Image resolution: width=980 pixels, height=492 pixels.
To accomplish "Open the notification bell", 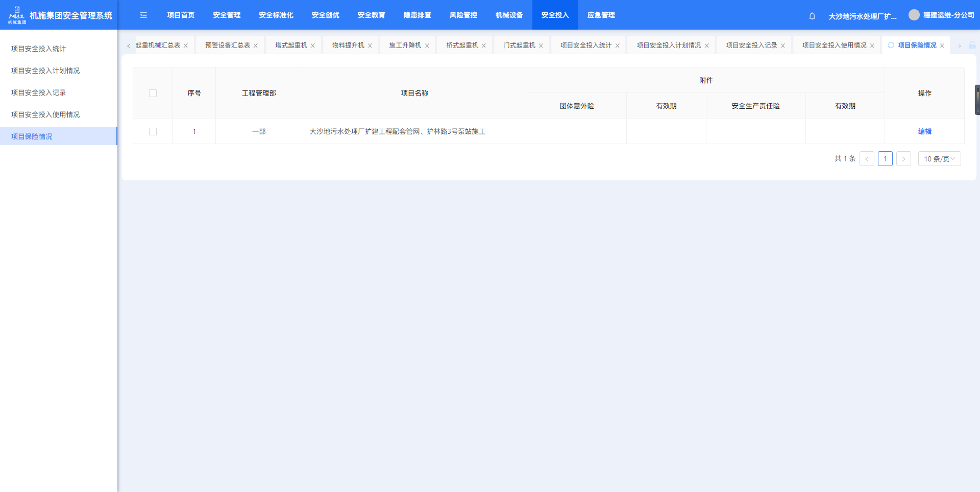I will pyautogui.click(x=812, y=16).
